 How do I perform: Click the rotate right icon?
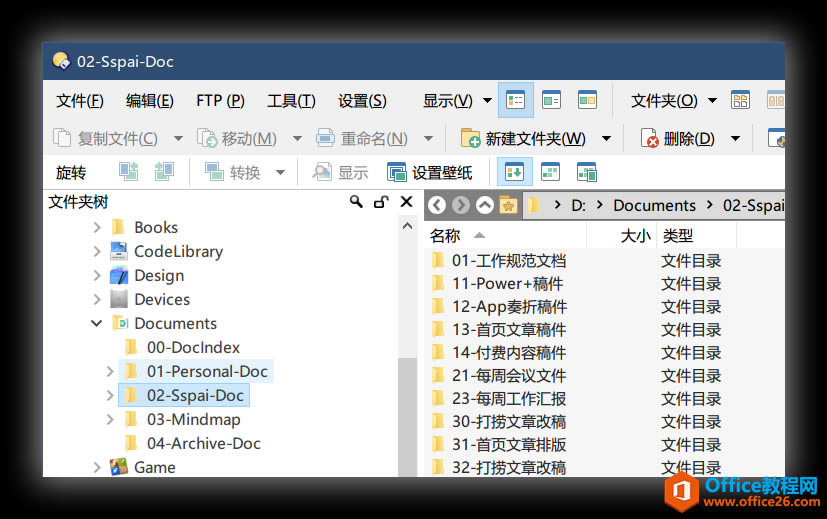click(164, 171)
